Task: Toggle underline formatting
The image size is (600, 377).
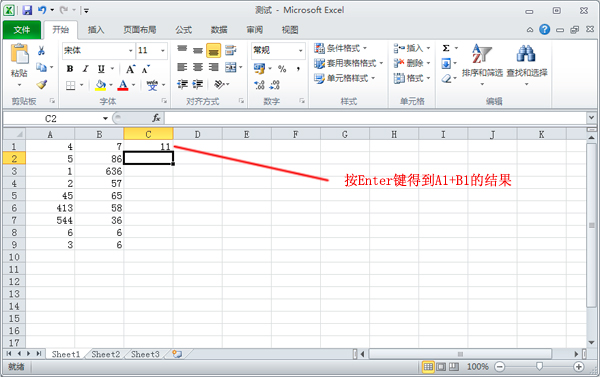Action: (101, 69)
